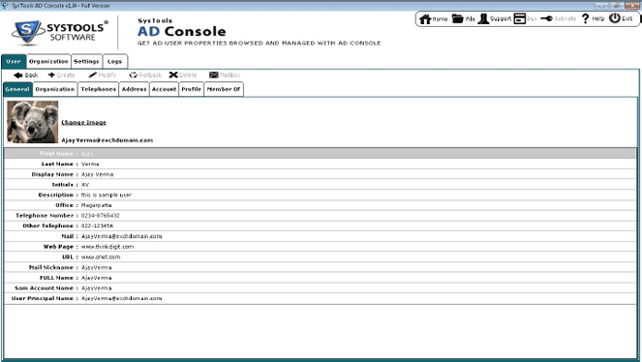Open Help question mark icon
This screenshot has height=362, width=642.
[x=592, y=19]
